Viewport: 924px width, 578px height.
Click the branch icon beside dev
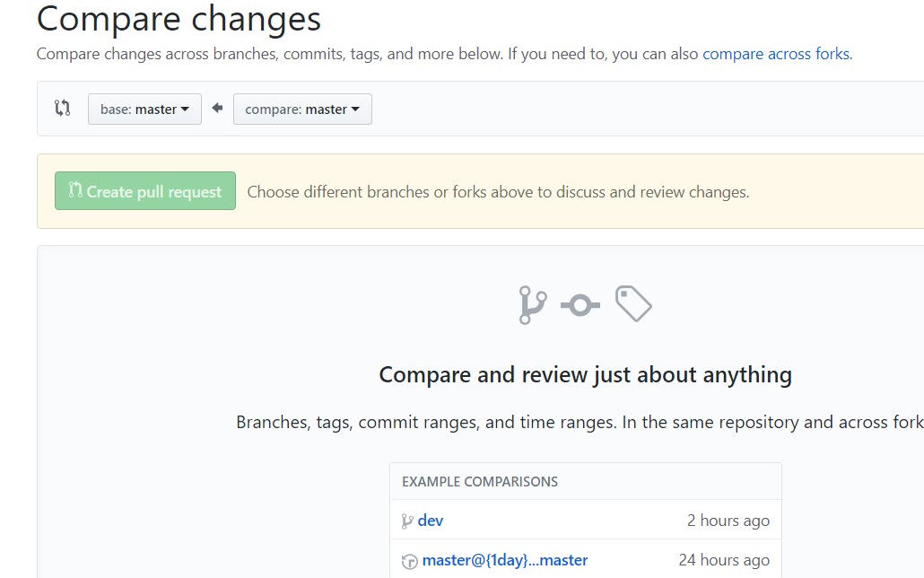[x=407, y=521]
